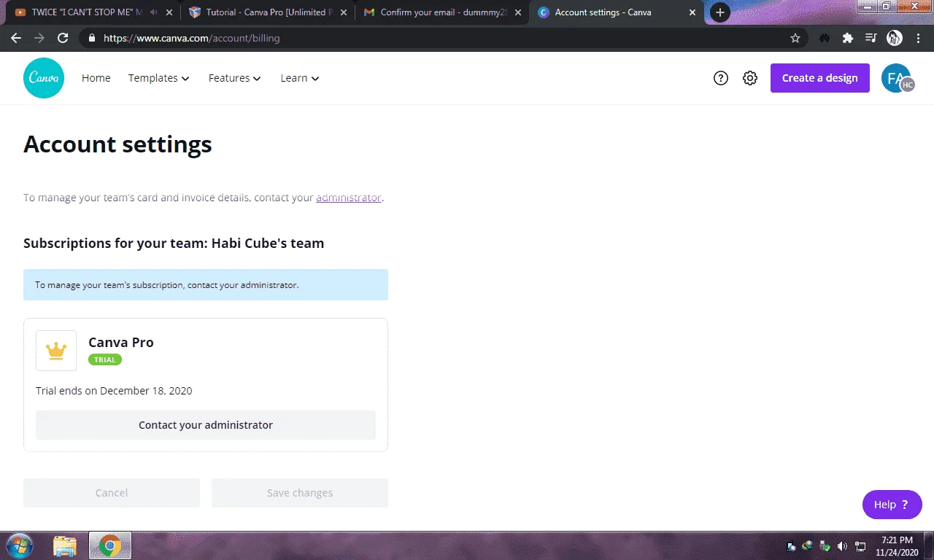The width and height of the screenshot is (934, 560).
Task: Click the Show desktop strip beside the clock
Action: 929,545
